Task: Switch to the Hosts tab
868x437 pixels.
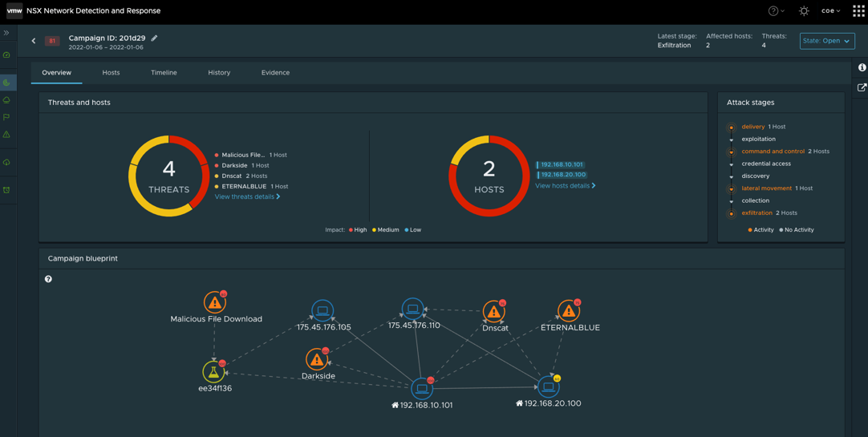Action: (x=111, y=72)
